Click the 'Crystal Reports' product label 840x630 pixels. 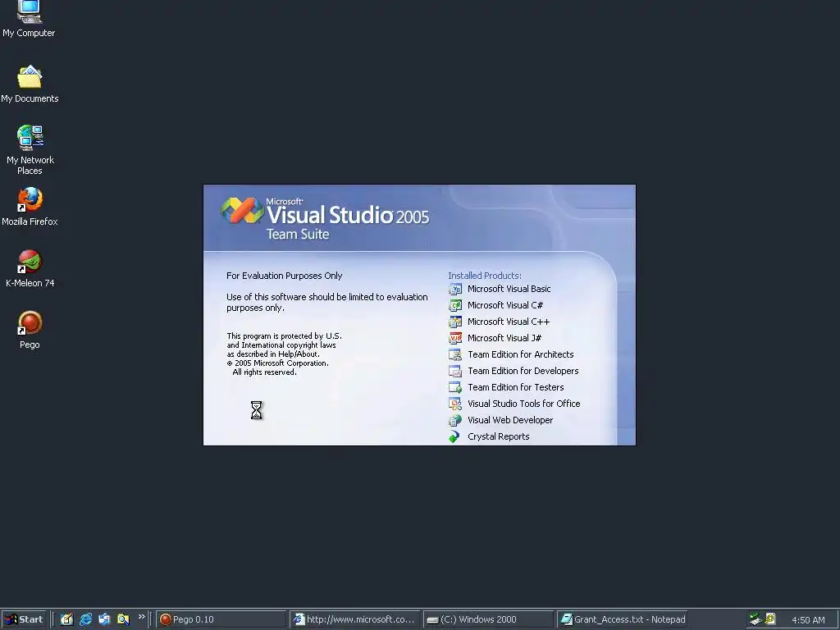498,436
